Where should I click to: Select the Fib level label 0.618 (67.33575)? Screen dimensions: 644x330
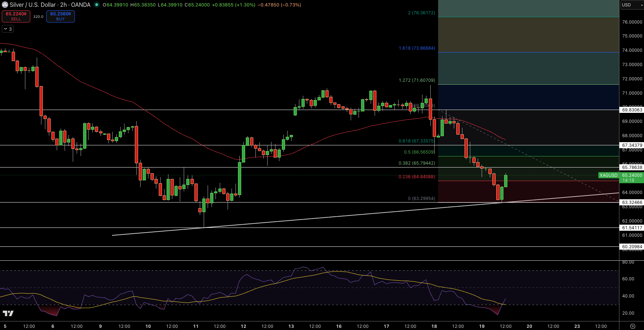pyautogui.click(x=417, y=141)
